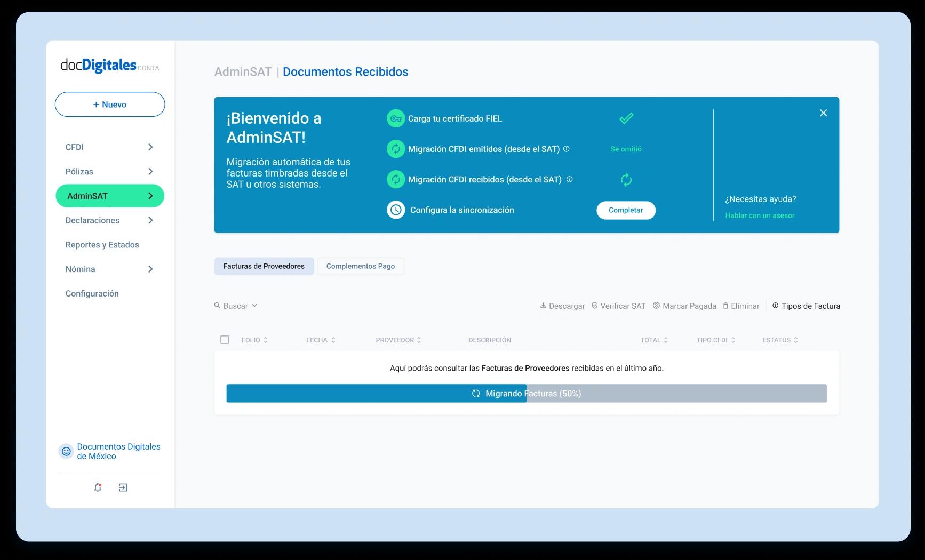Click the Documentos Recibidos page title
Viewport: 925px width, 560px height.
pyautogui.click(x=346, y=72)
